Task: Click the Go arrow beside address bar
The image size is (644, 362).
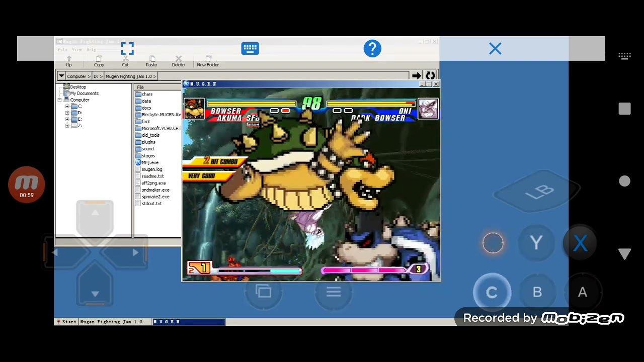Action: (x=417, y=76)
